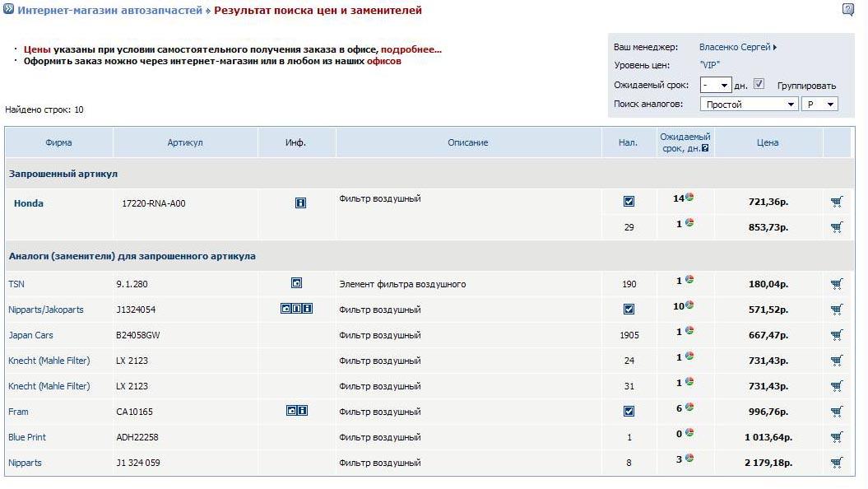
Task: Add Blue Print ADH22258 to cart
Action: (837, 437)
